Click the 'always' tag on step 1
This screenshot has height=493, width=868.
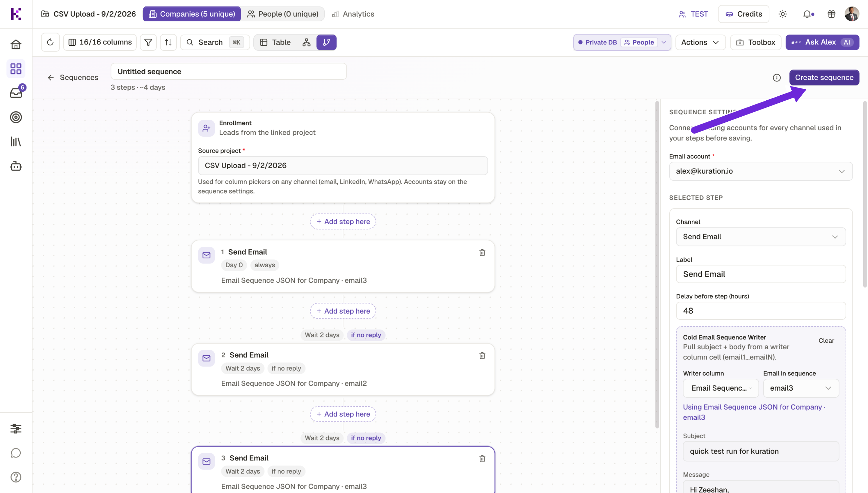264,265
